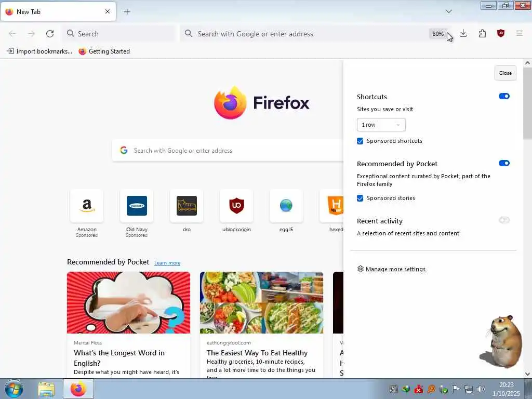
Task: Click the 80% zoom reset indicator
Action: (437, 34)
